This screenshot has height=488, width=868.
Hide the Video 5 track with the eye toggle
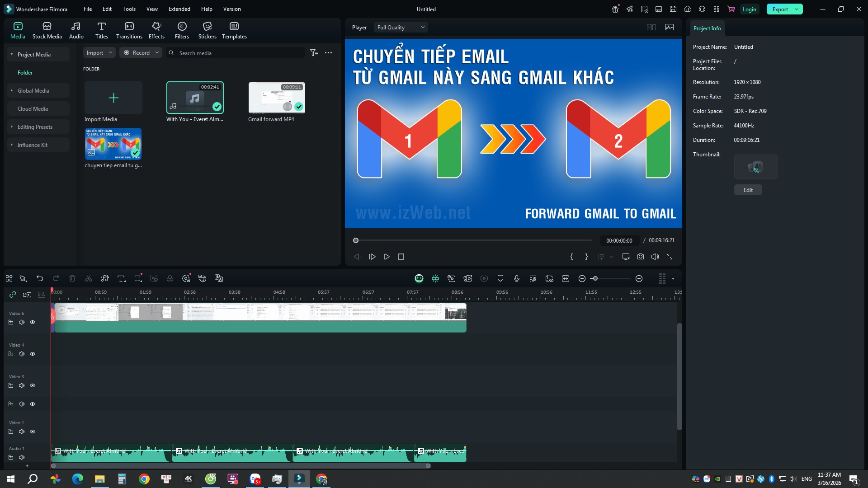pyautogui.click(x=33, y=322)
